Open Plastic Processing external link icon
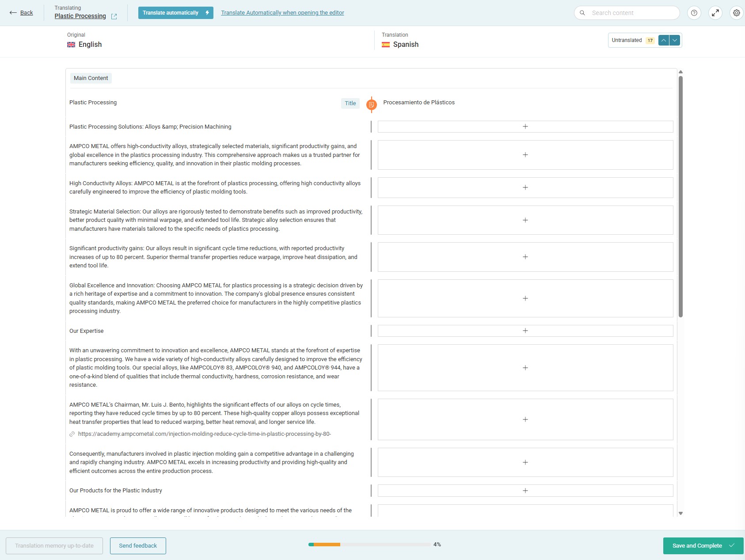Image resolution: width=745 pixels, height=560 pixels. click(x=114, y=16)
